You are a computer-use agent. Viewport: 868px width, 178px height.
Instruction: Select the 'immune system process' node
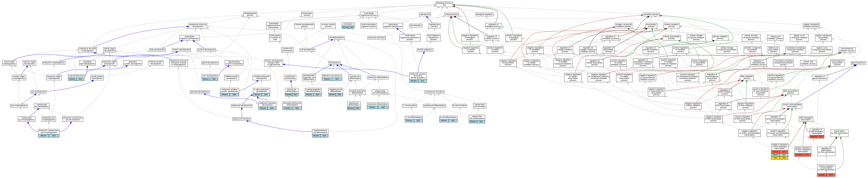point(328,25)
